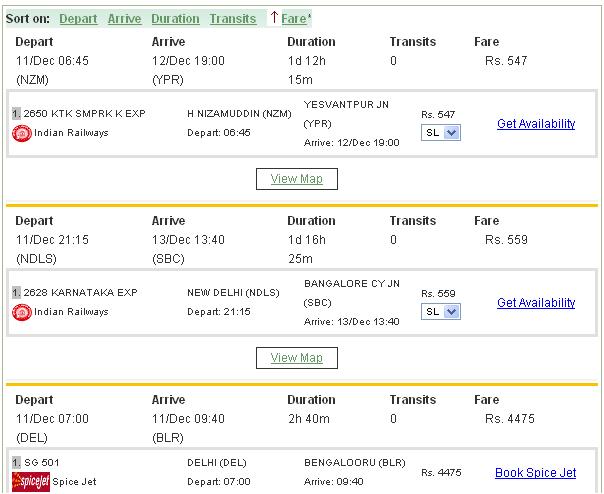Sort results by Transits
This screenshot has height=494, width=604.
coord(232,19)
